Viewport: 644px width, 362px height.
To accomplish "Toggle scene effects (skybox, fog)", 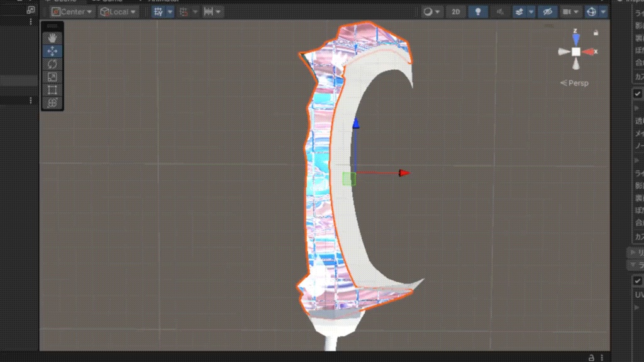I will (519, 12).
